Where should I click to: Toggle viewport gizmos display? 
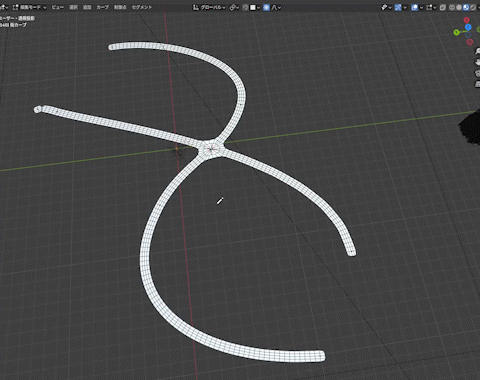[x=398, y=7]
